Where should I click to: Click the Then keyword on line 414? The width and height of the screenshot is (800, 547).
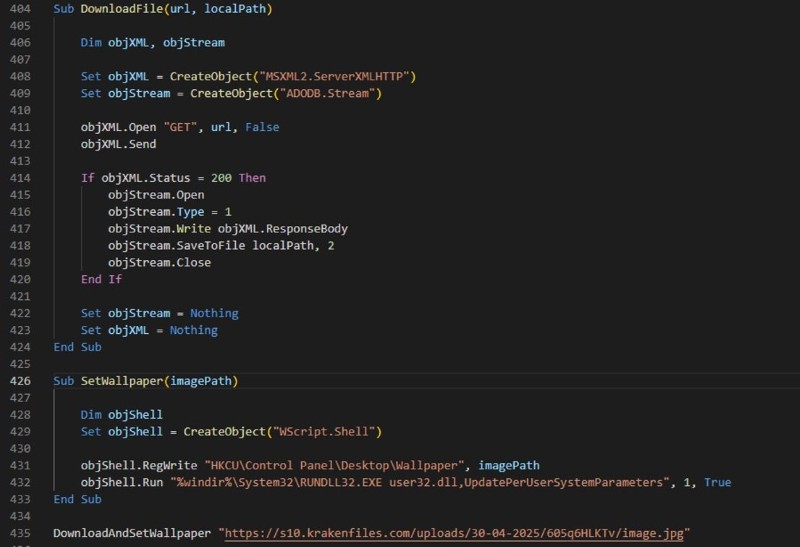pyautogui.click(x=252, y=178)
